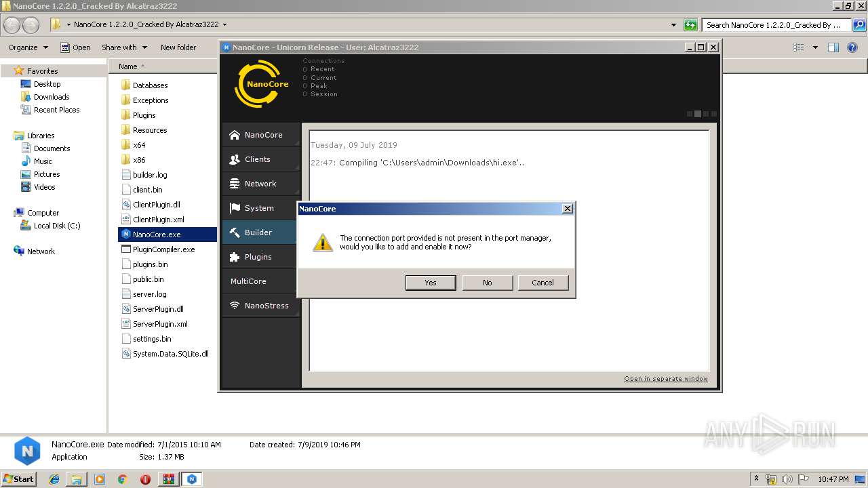
Task: Open the NanoStress section
Action: [x=261, y=306]
